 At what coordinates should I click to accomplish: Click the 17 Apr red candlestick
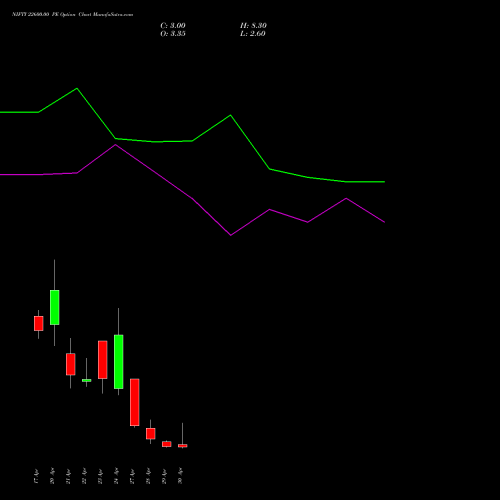[x=39, y=323]
